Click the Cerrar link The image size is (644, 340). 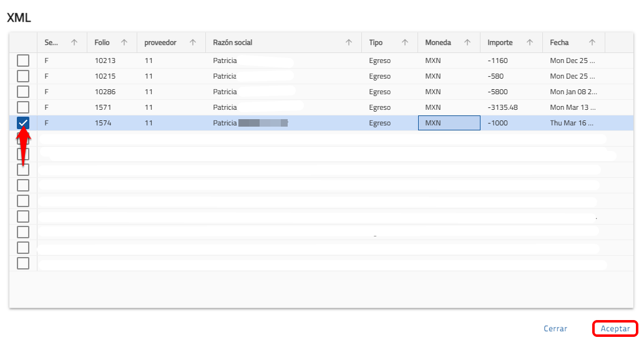pyautogui.click(x=555, y=328)
